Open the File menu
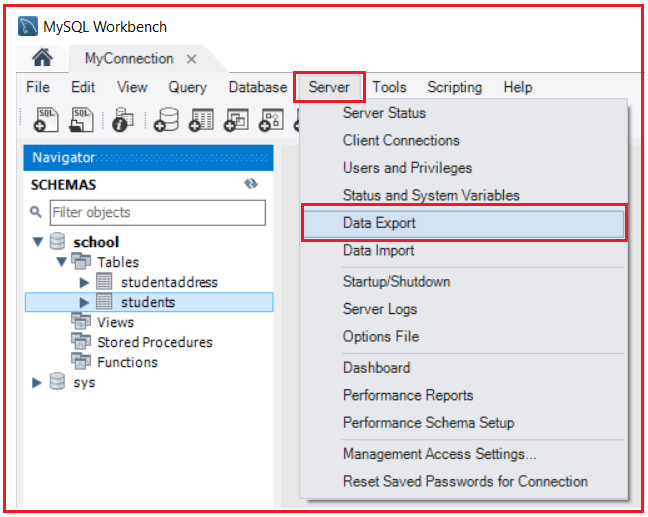Viewport: 648px width, 517px height. click(38, 87)
